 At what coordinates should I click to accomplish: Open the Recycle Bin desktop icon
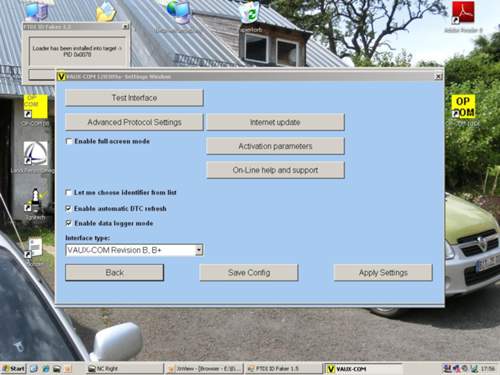coord(250,12)
